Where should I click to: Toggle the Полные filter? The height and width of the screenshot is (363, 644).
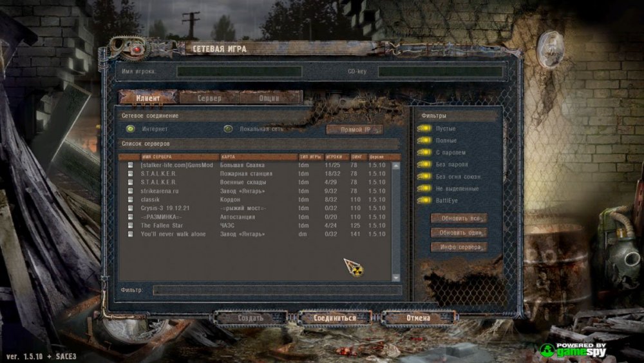coord(425,140)
